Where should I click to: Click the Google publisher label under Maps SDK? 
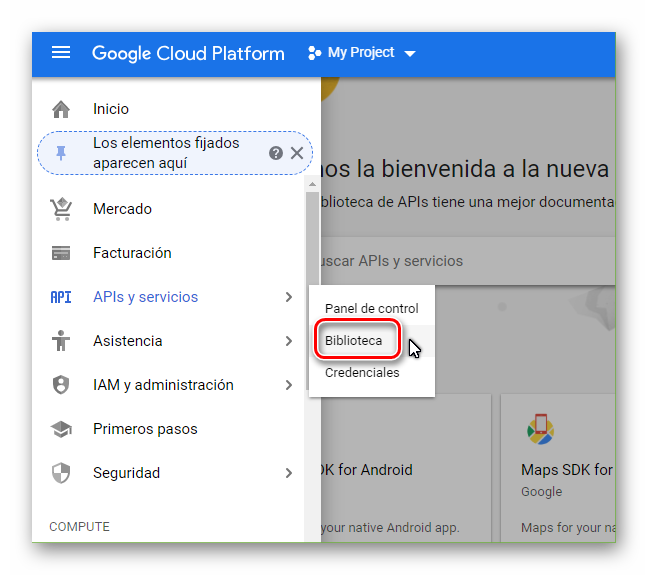(x=541, y=491)
